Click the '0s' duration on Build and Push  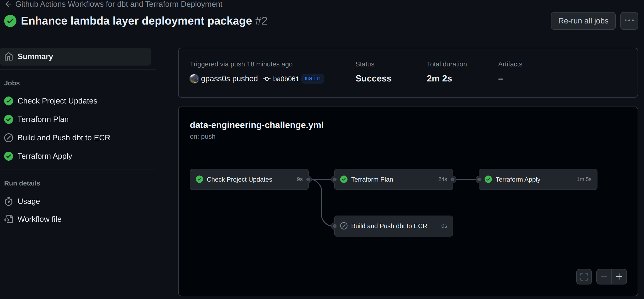pyautogui.click(x=444, y=226)
